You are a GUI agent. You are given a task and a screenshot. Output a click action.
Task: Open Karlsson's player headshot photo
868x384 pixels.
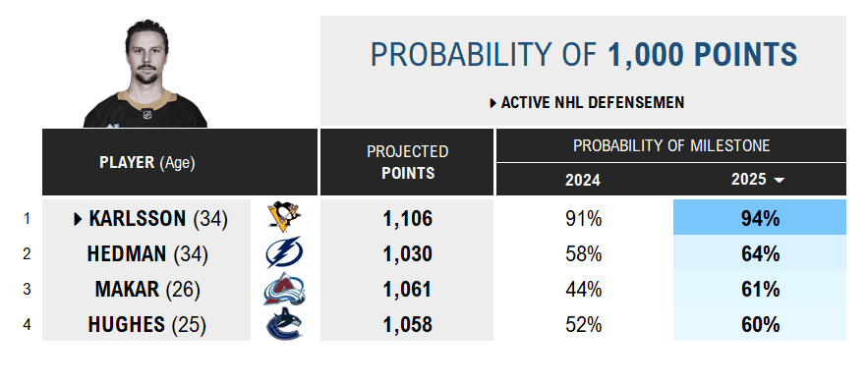tap(145, 73)
